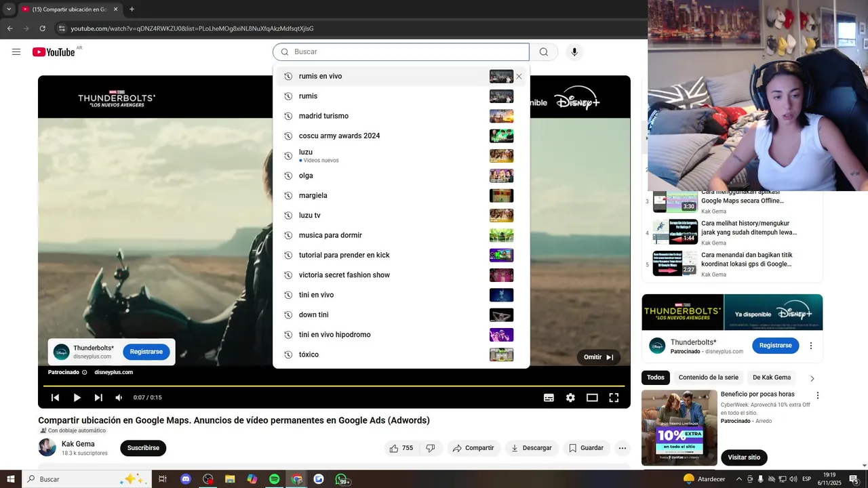Like the video with 755 likes

(x=401, y=448)
